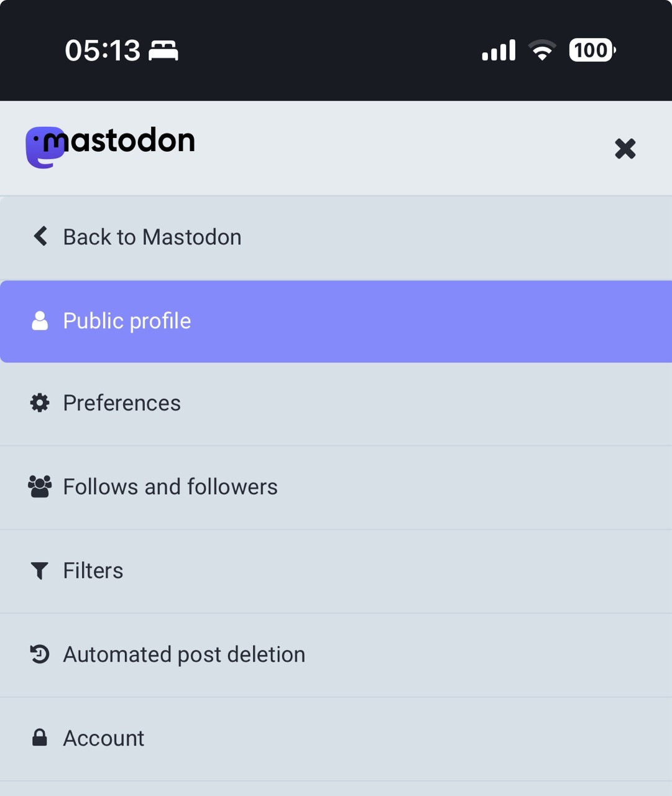Tap the 05:13 clock in status bar
672x796 pixels.
coord(103,50)
